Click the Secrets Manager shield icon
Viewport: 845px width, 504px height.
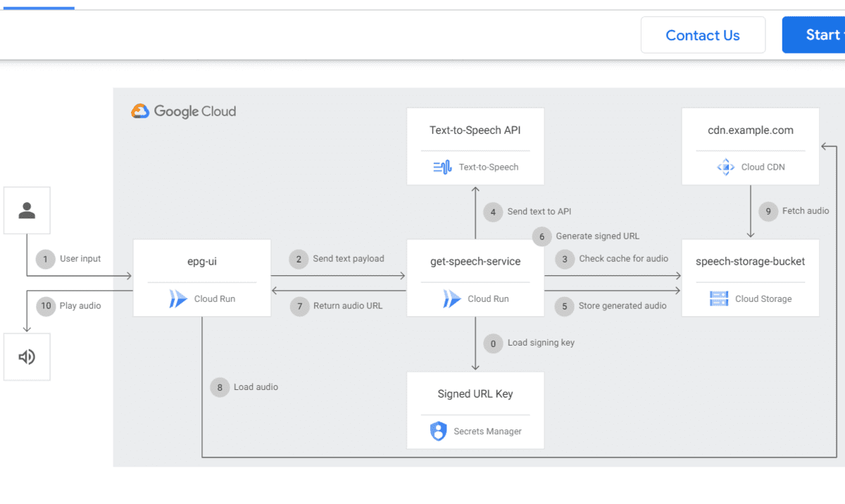pos(438,431)
